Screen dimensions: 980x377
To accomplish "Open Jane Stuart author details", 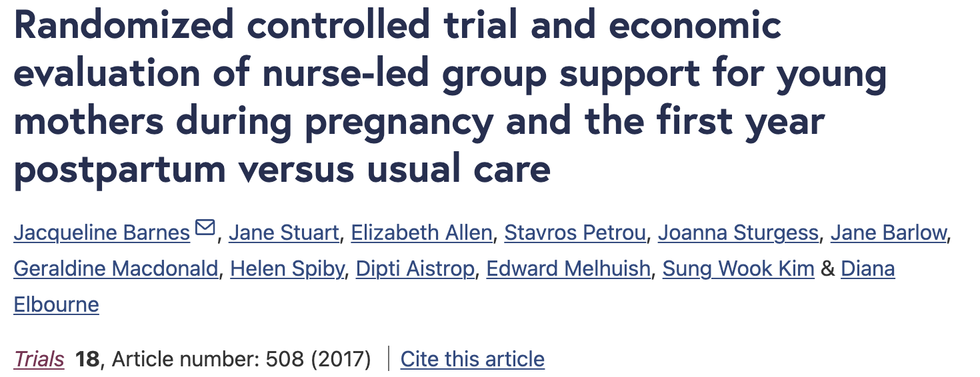I will (x=284, y=232).
